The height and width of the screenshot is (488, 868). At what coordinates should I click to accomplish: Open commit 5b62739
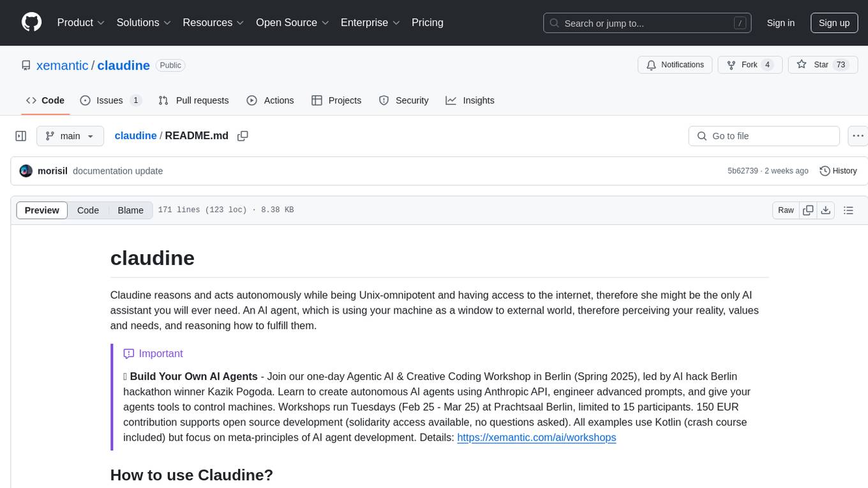pyautogui.click(x=743, y=171)
